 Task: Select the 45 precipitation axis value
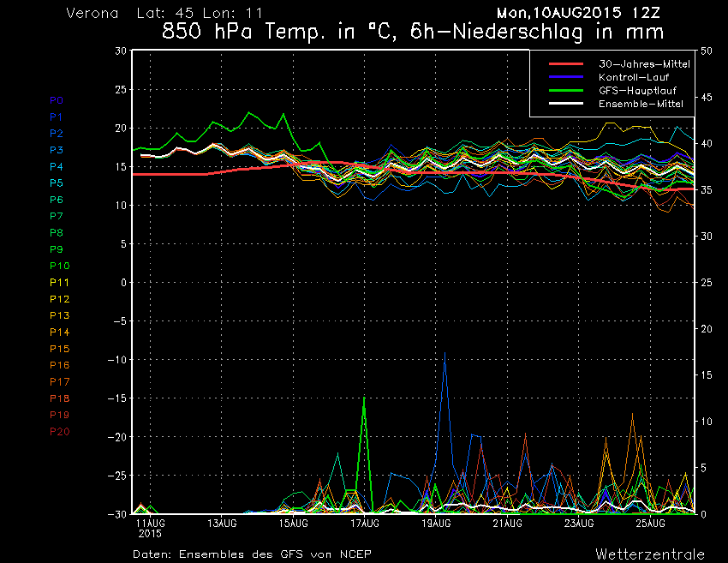click(x=707, y=98)
